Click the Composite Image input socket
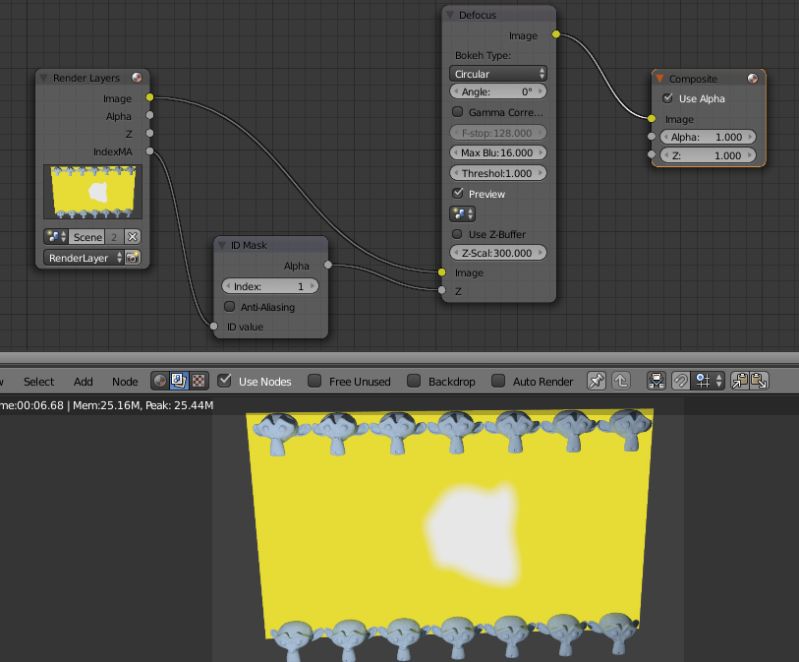 [x=651, y=118]
